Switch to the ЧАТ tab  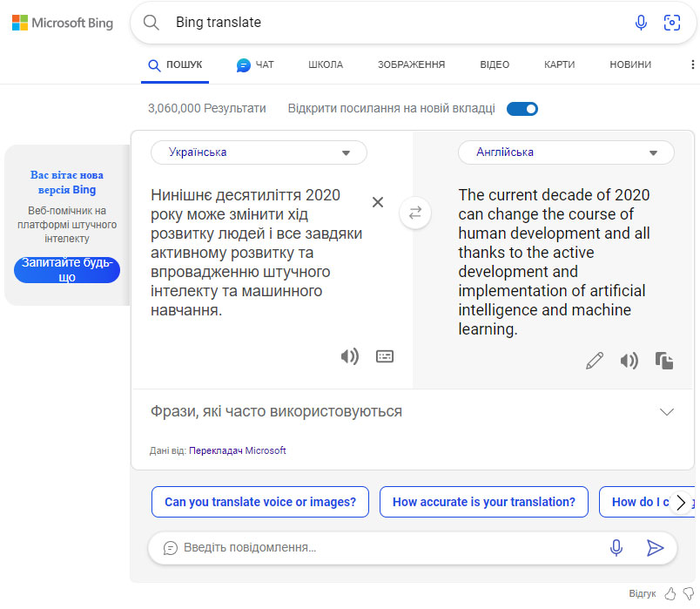tap(255, 65)
